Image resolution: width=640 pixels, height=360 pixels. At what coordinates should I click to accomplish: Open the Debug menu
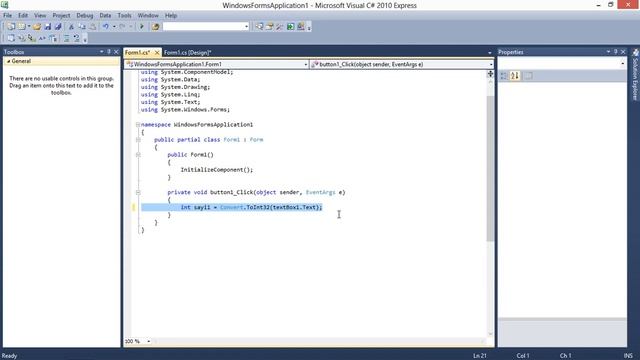point(84,16)
